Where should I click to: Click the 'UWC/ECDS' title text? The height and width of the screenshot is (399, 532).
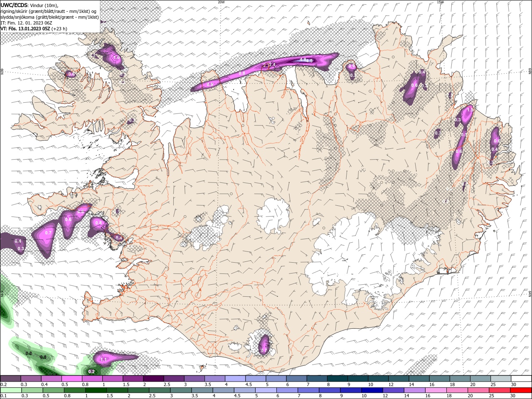(14, 5)
